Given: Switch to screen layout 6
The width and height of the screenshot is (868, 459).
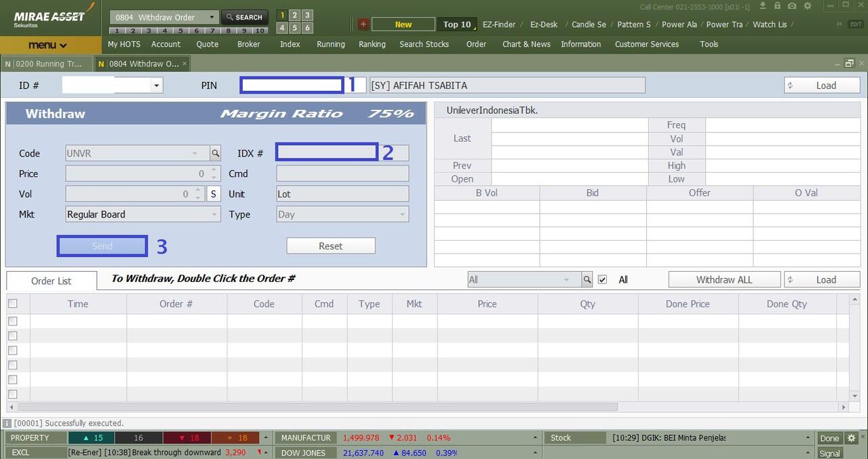Looking at the screenshot, I should [307, 28].
